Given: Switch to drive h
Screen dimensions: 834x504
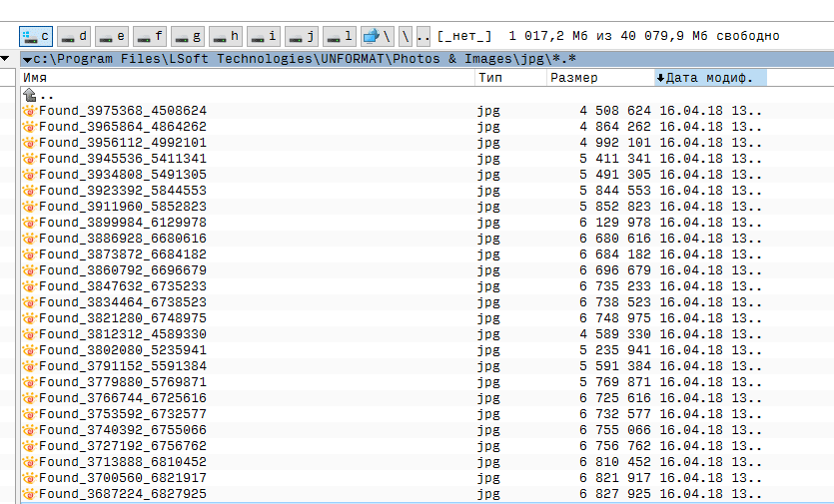Looking at the screenshot, I should point(226,36).
